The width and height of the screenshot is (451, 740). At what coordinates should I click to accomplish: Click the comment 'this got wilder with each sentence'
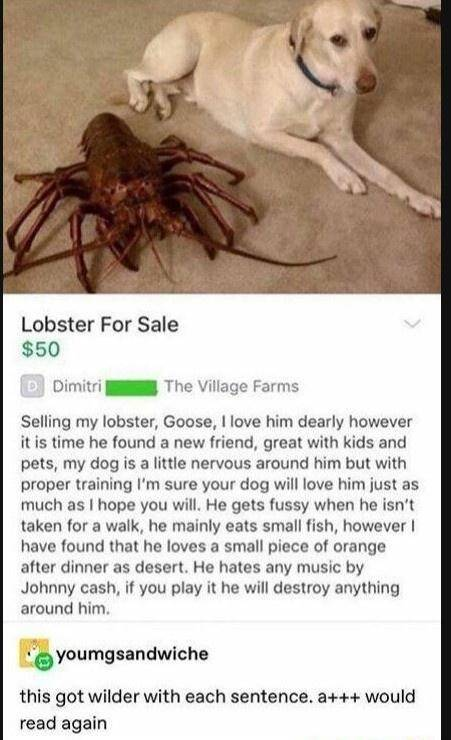[x=217, y=709]
